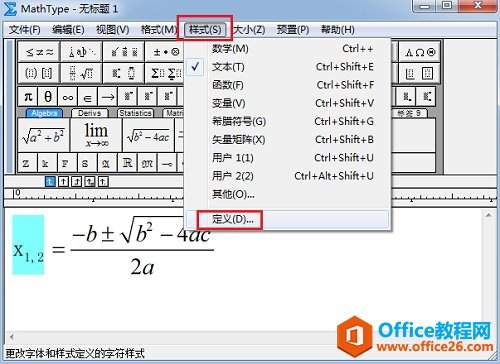Open the uppercase Greek palette (ΛΩ)

[419, 52]
